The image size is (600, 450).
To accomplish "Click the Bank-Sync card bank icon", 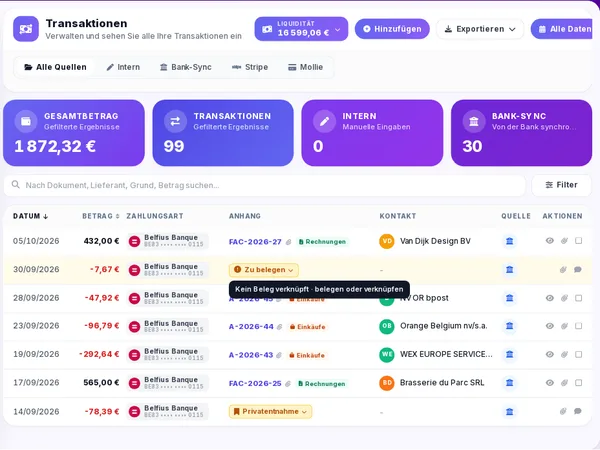I will pyautogui.click(x=474, y=121).
